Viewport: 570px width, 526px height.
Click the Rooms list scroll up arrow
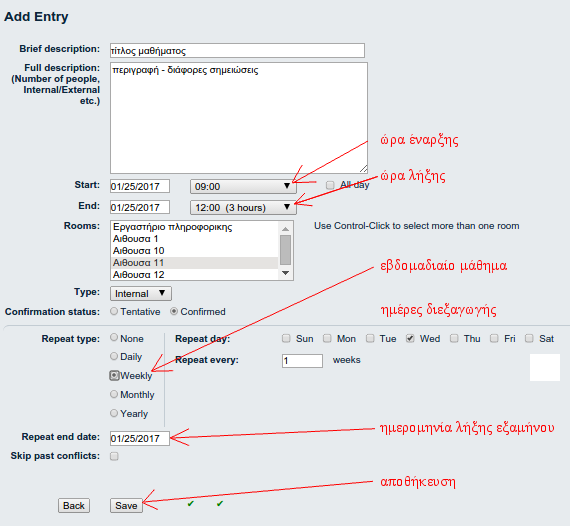click(x=285, y=229)
